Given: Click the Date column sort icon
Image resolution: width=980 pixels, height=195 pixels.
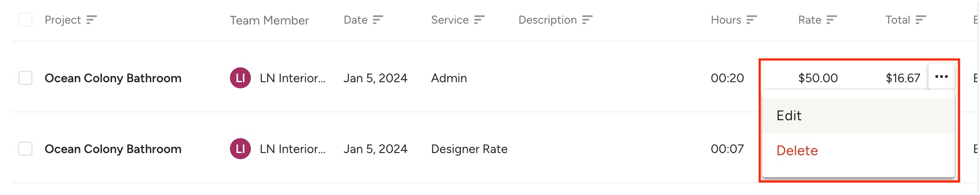Looking at the screenshot, I should point(378,20).
